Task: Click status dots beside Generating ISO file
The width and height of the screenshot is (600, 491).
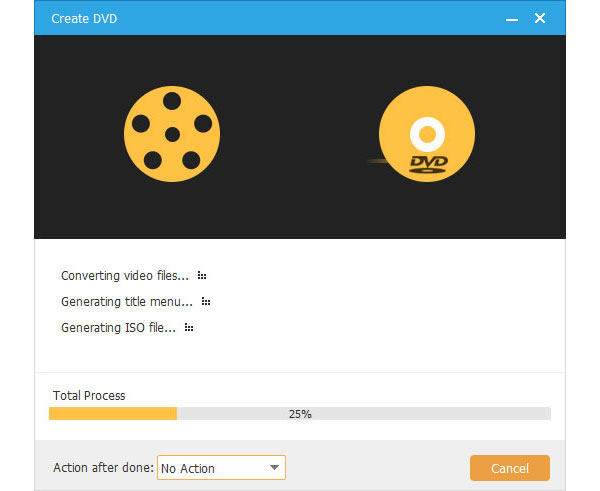Action: pos(188,328)
